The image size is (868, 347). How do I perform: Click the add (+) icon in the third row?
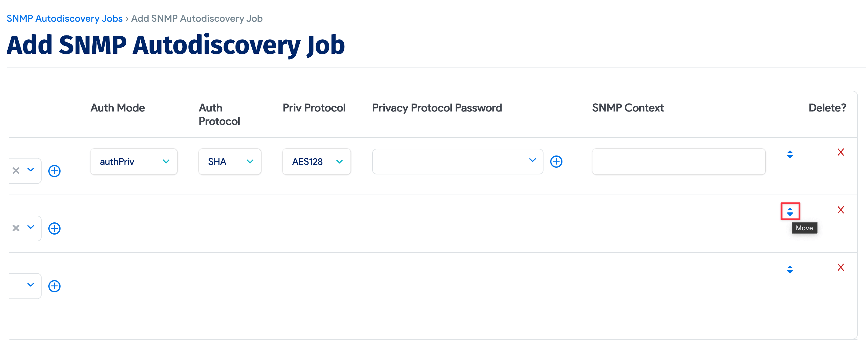[x=54, y=286]
